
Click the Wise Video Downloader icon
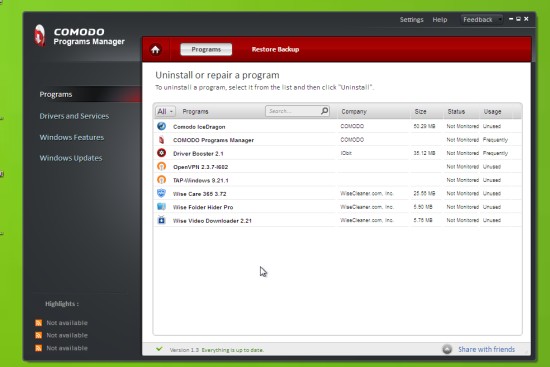(x=161, y=220)
